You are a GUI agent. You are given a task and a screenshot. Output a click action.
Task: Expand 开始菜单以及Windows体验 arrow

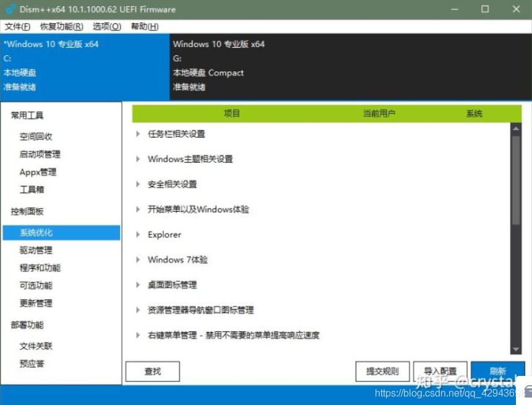[138, 209]
